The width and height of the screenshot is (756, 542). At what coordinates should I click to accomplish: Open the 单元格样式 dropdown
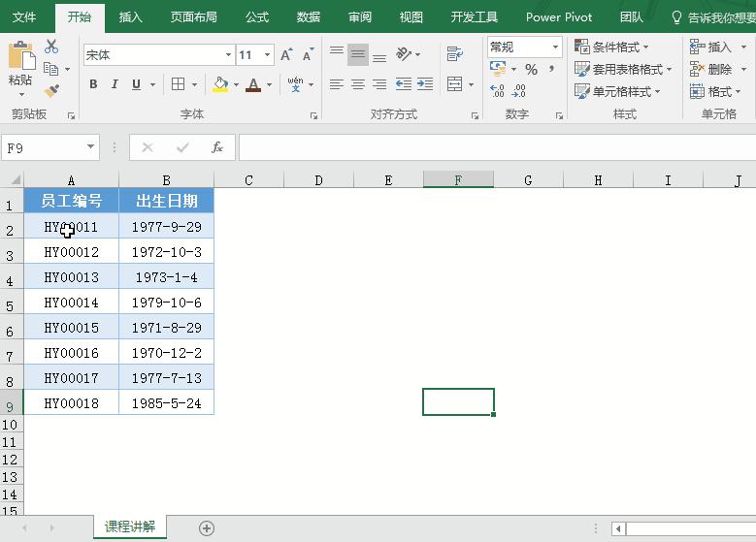617,91
